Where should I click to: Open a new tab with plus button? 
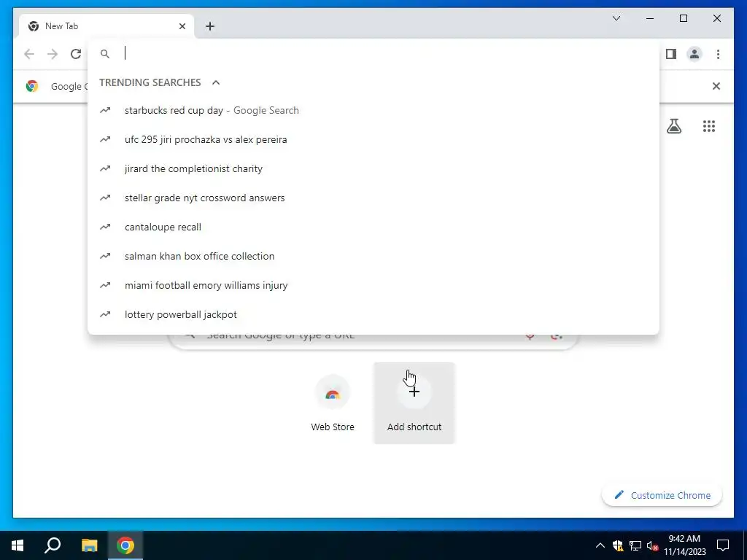pos(210,26)
